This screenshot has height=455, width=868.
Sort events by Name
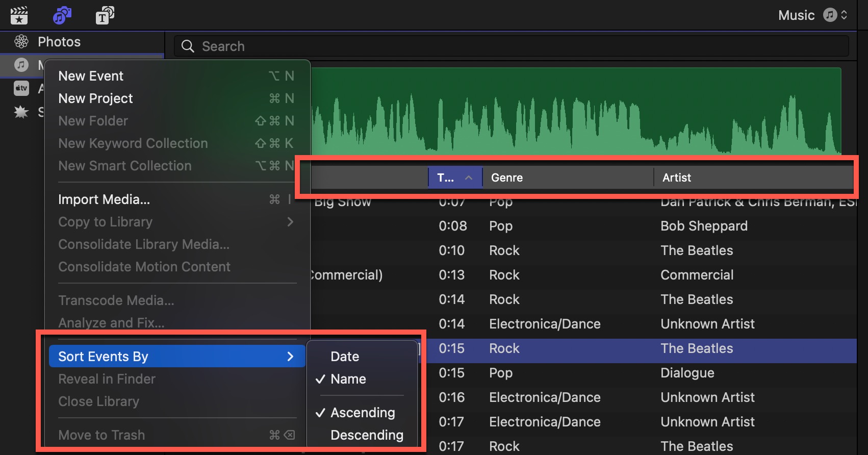tap(362, 379)
